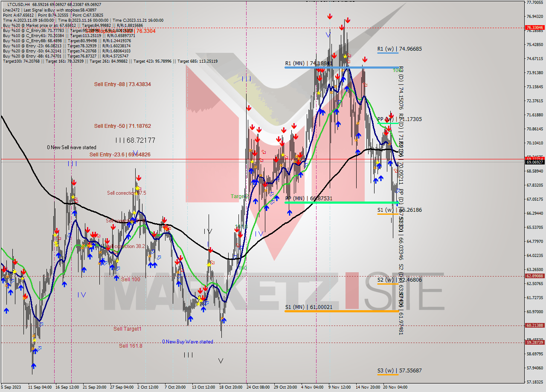Click the 73.91380 price axis value
546x392 pixels.
[x=534, y=73]
